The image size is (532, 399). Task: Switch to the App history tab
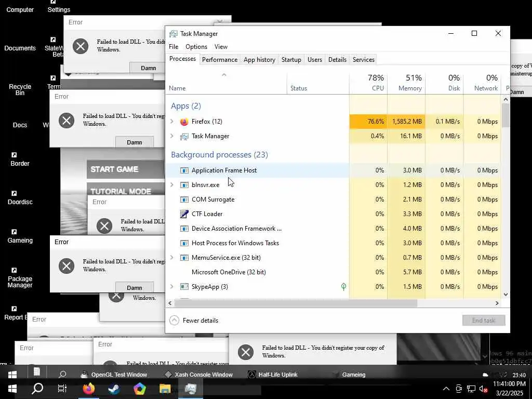[259, 60]
